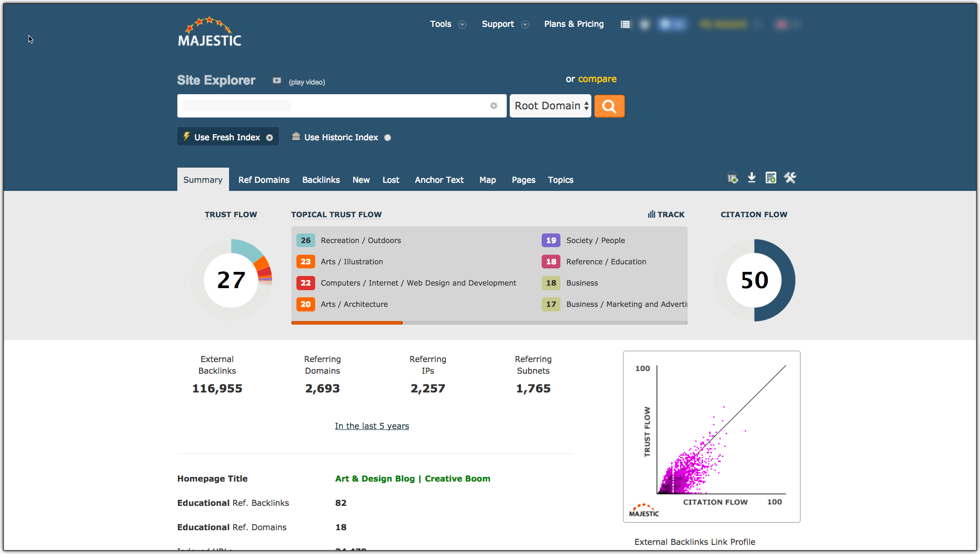
Task: Click the orange search magnifier button
Action: pos(609,106)
